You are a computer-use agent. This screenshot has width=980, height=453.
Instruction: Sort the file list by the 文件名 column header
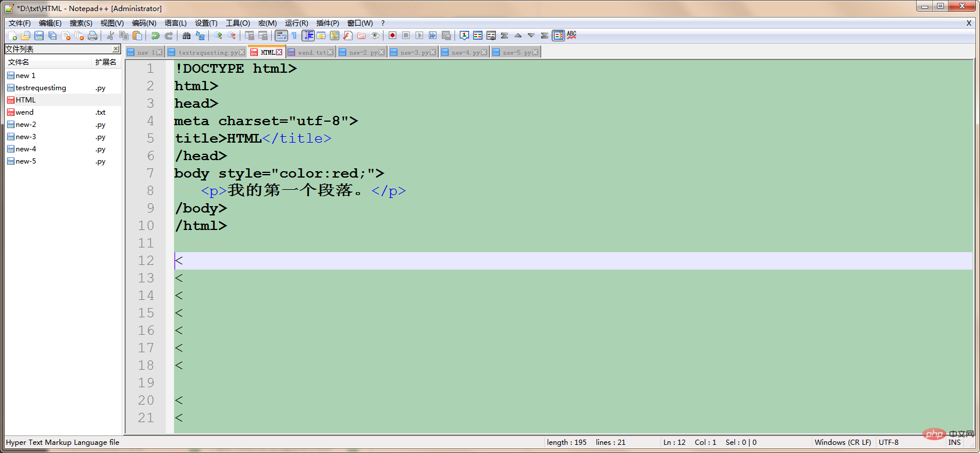(x=49, y=62)
